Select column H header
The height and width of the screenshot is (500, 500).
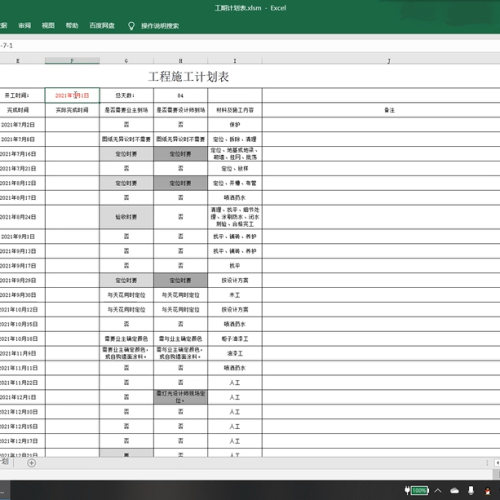[x=180, y=61]
